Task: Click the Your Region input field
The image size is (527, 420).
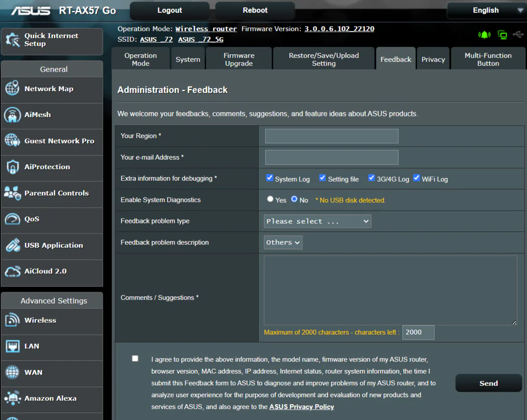Action: coord(331,136)
